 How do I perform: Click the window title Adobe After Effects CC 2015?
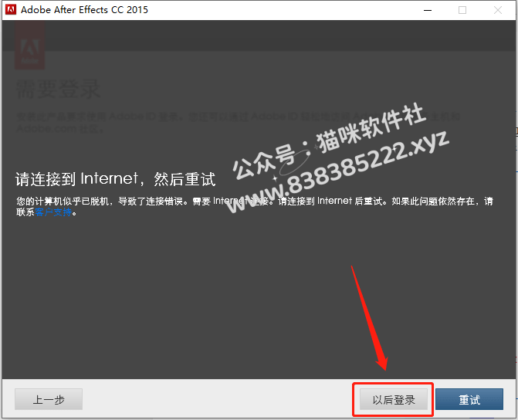[x=85, y=9]
